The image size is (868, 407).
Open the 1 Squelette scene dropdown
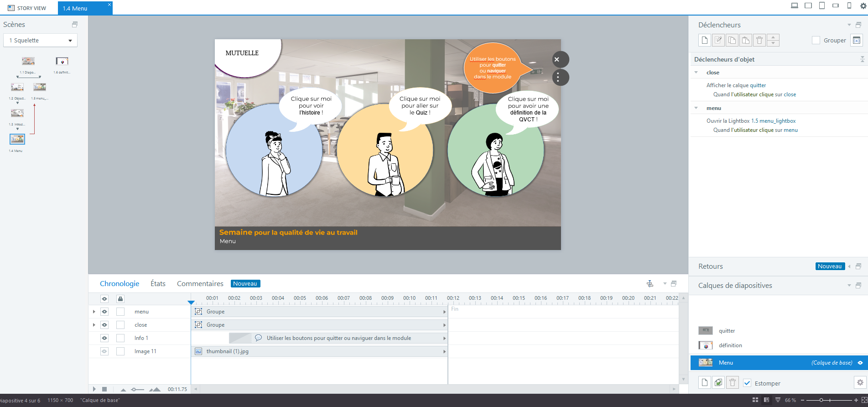coord(40,41)
